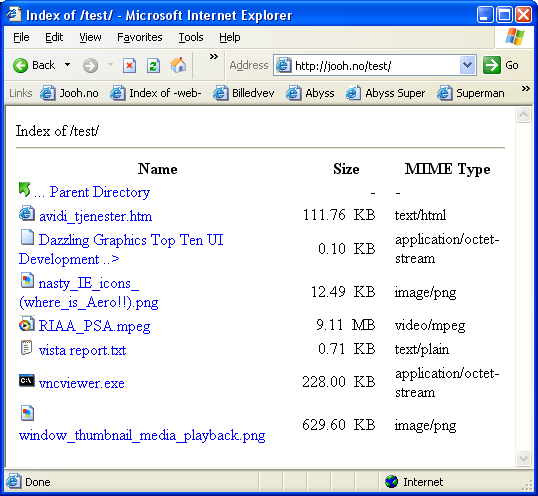
Task: Expand the toolbar overflow chevron
Action: point(213,57)
